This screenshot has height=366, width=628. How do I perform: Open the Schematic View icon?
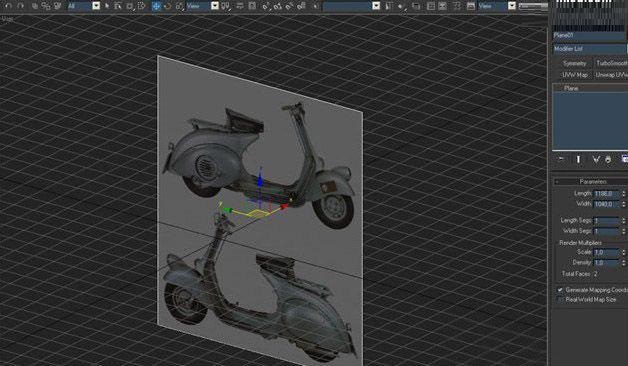442,6
